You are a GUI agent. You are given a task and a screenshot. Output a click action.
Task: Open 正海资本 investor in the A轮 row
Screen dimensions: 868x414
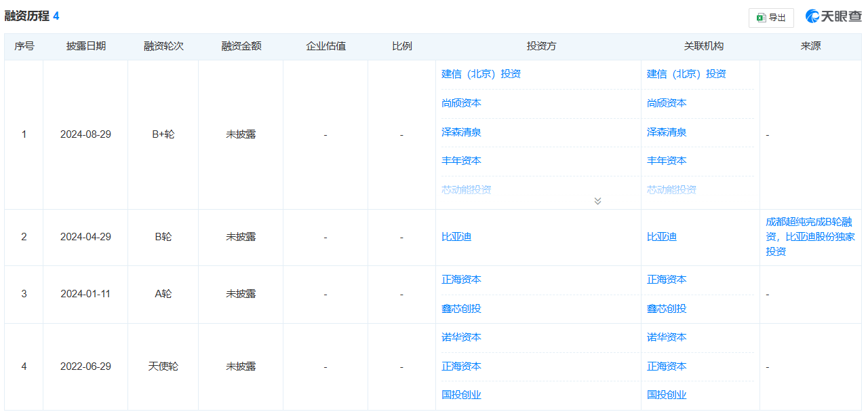coord(461,280)
